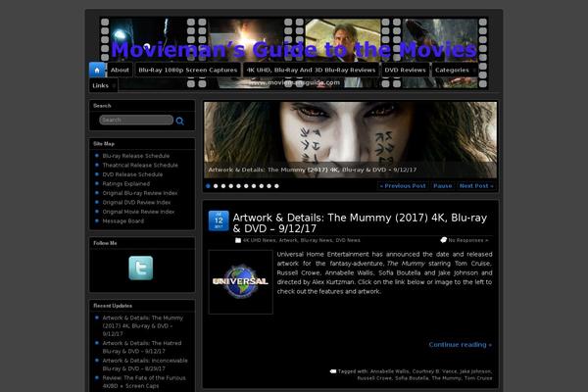Pause the featured post slider
This screenshot has width=588, height=392.
(x=443, y=186)
